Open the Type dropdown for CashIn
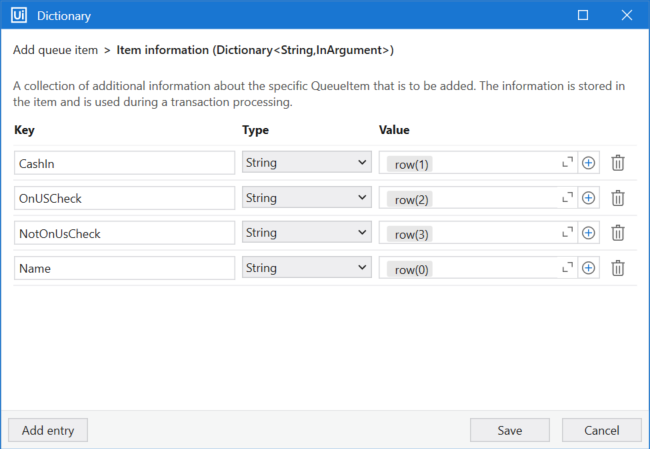 [306, 163]
